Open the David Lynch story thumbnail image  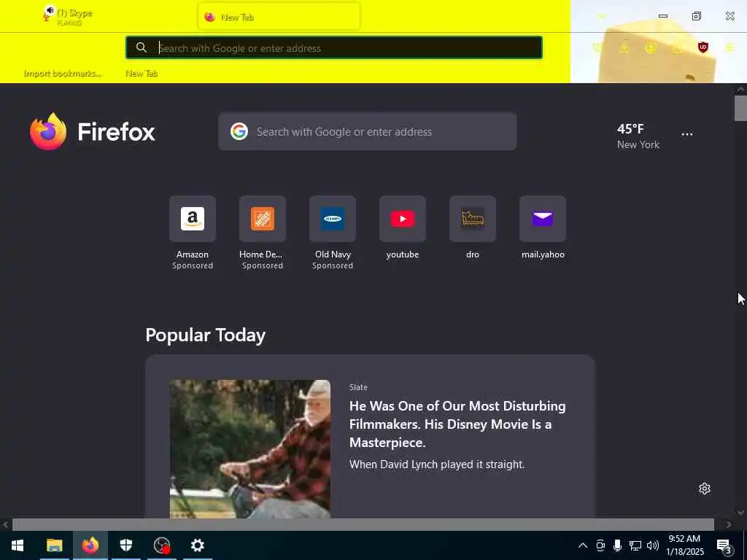point(250,448)
